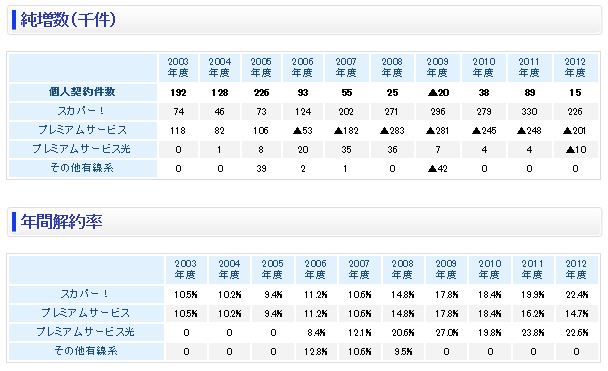
Task: Click the ▲20 value for 2009年度
Action: click(438, 93)
